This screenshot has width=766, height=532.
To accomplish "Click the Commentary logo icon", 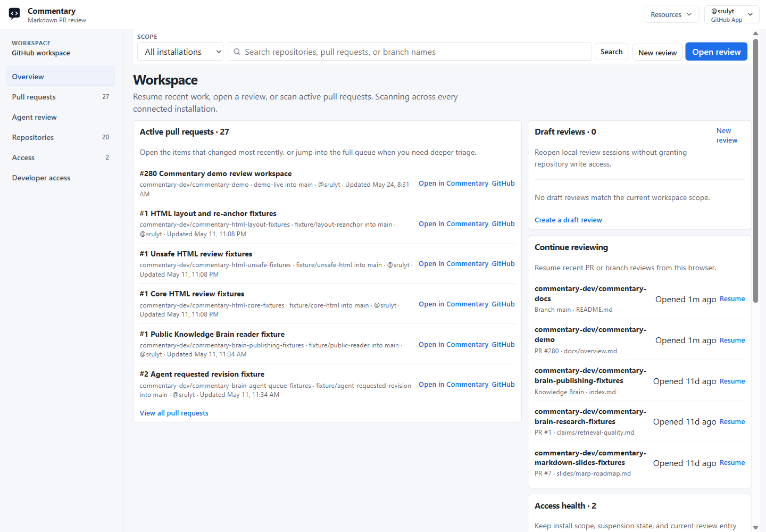I will (x=14, y=14).
